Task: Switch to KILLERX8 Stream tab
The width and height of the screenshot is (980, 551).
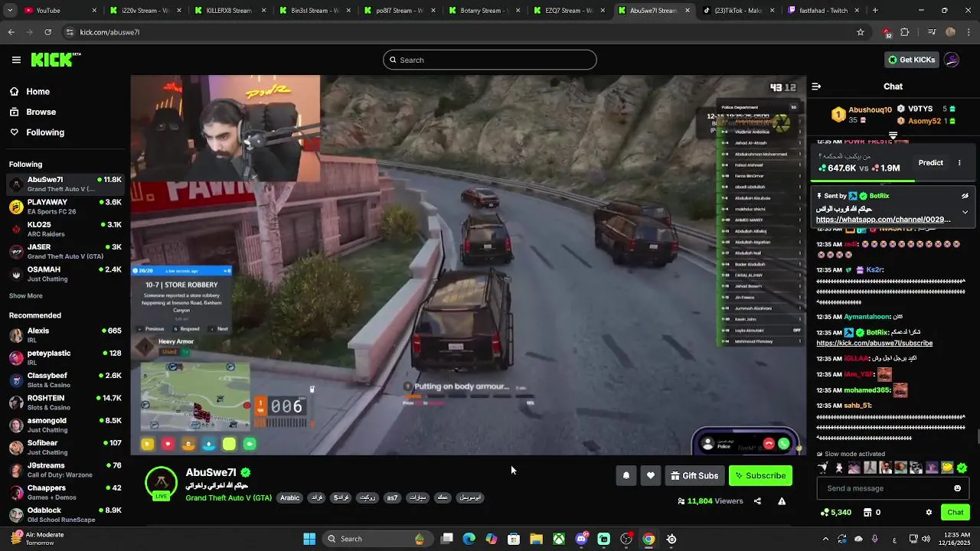Action: [230, 11]
